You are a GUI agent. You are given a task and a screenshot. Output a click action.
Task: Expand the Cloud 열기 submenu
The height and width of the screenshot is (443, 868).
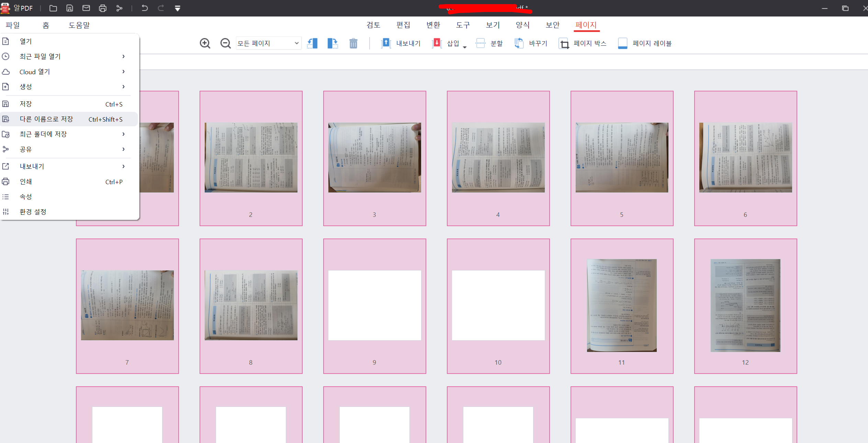pos(69,71)
